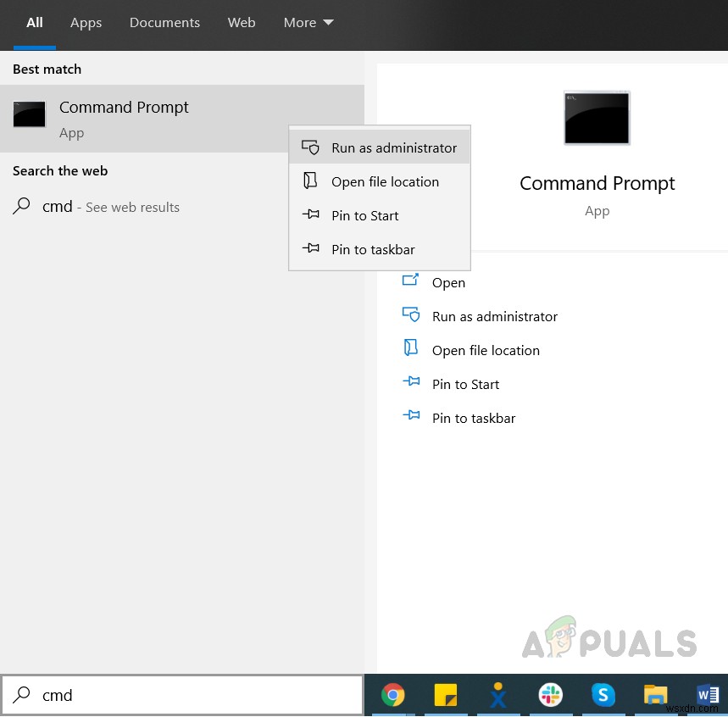Click the blue pin icon beside right-pane Pin to Start

(411, 381)
